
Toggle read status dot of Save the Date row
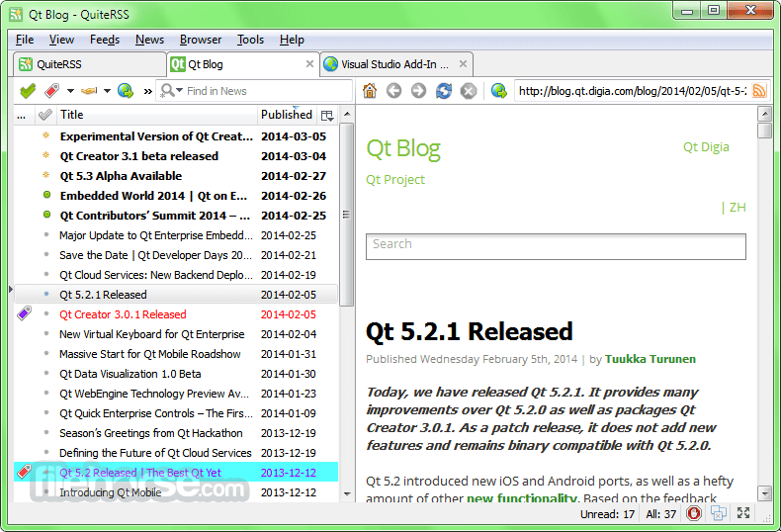coord(46,254)
